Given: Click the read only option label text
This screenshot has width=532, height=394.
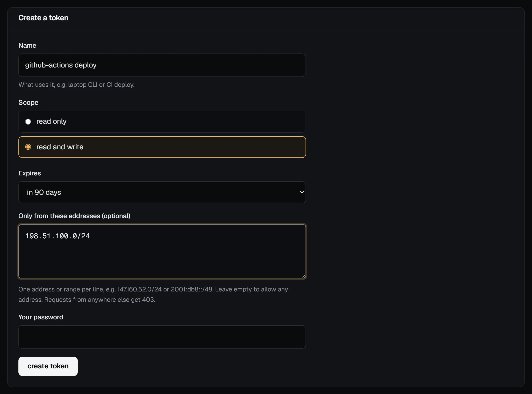Looking at the screenshot, I should pos(51,121).
